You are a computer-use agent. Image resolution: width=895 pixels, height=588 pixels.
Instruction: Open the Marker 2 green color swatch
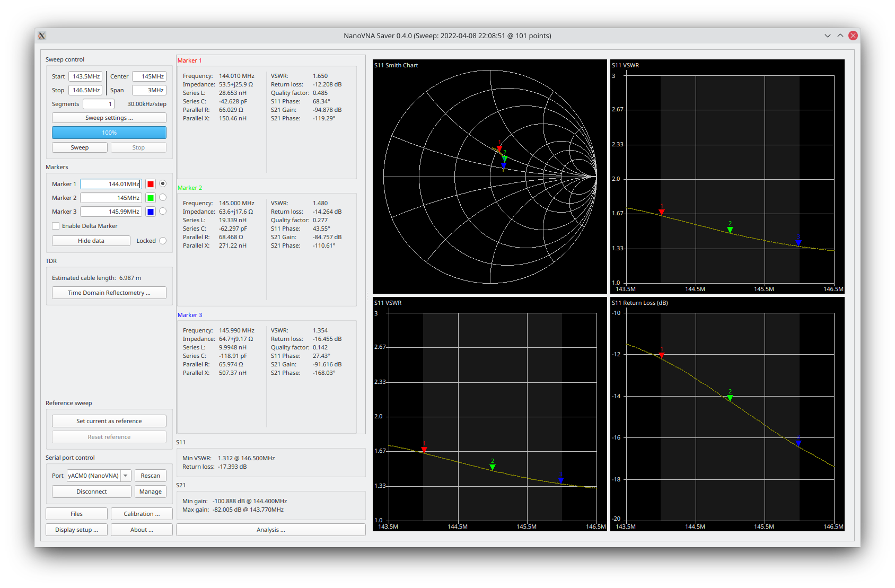[151, 198]
